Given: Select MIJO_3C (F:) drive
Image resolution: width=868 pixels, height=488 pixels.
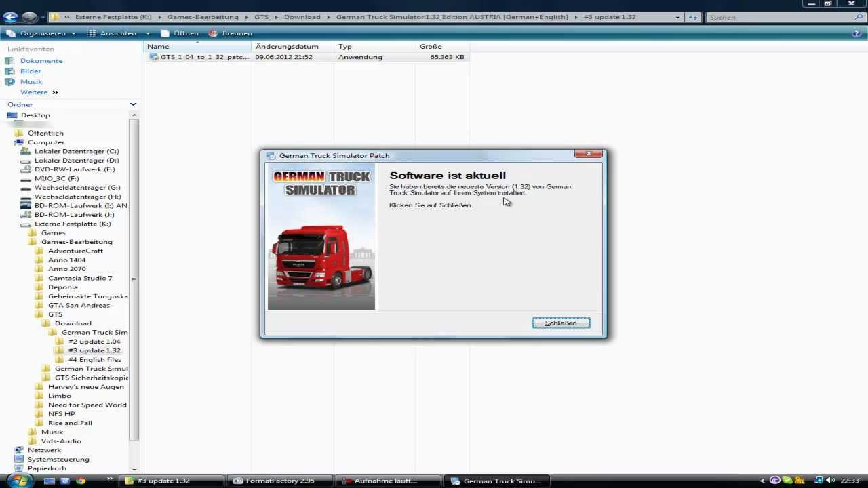Looking at the screenshot, I should pos(56,178).
